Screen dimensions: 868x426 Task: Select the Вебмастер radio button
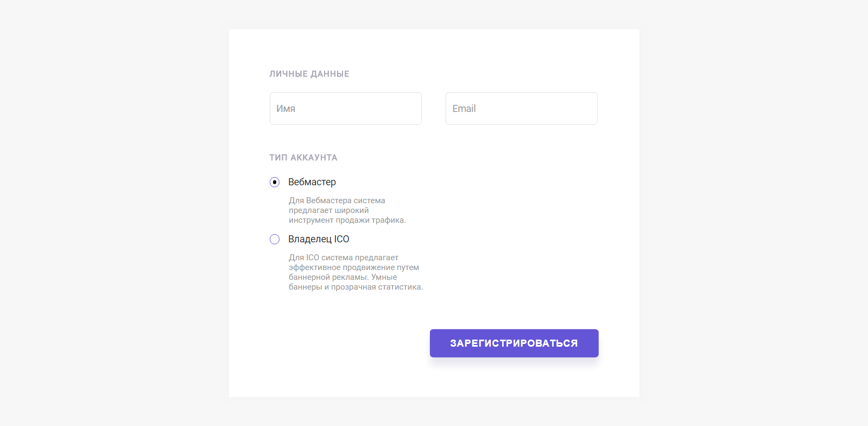point(275,182)
